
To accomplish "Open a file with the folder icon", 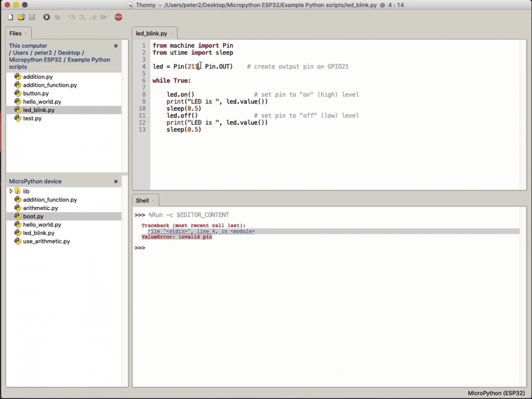I will coord(21,17).
